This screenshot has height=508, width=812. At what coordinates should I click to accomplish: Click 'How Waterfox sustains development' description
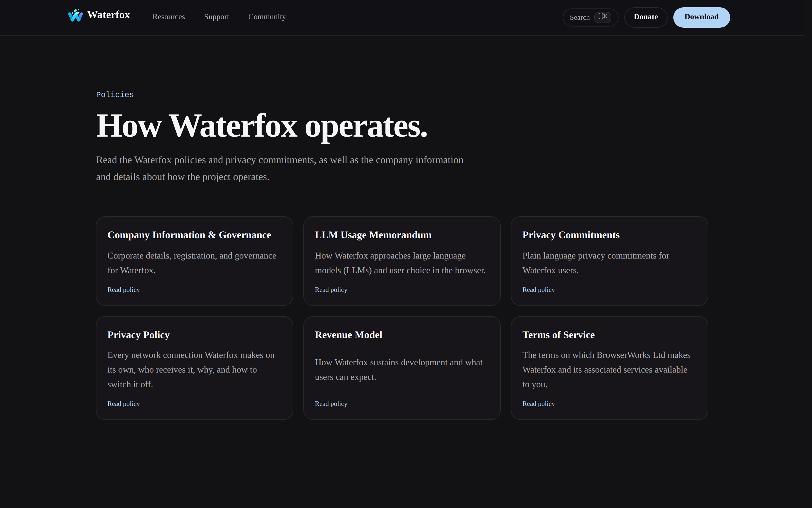click(x=399, y=370)
